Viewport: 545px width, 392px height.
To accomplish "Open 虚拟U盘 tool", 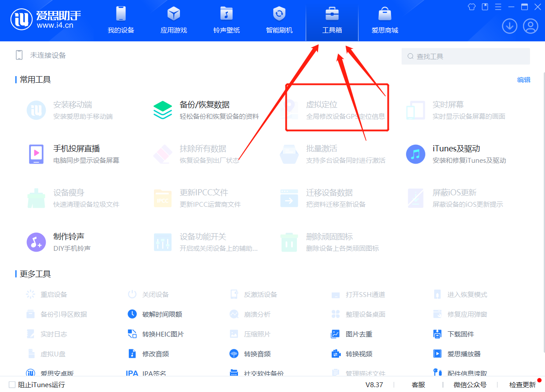I will pos(47,354).
